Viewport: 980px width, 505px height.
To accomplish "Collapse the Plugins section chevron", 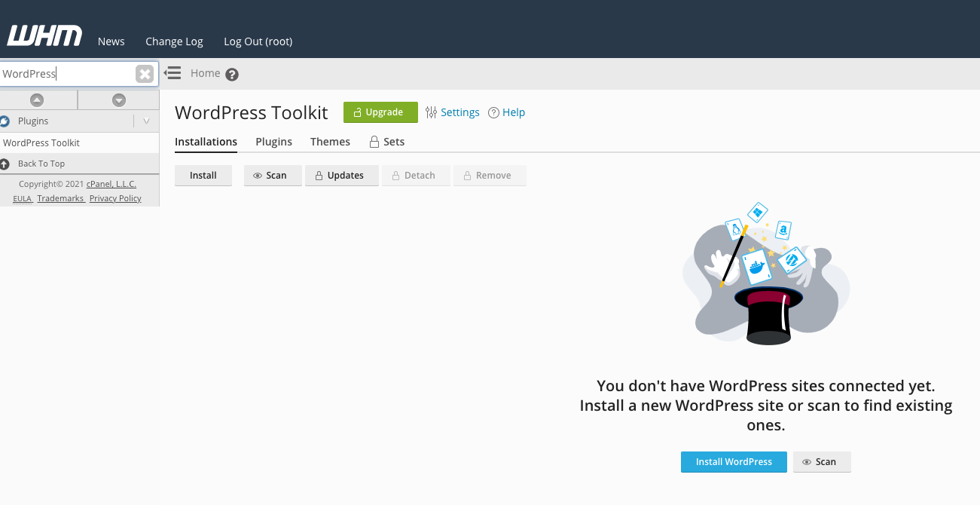I will (146, 121).
